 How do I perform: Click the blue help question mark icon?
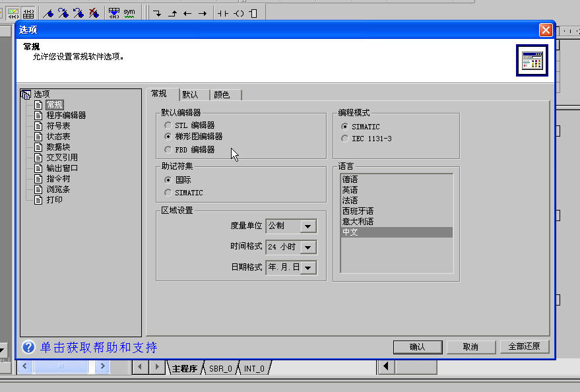(x=28, y=347)
